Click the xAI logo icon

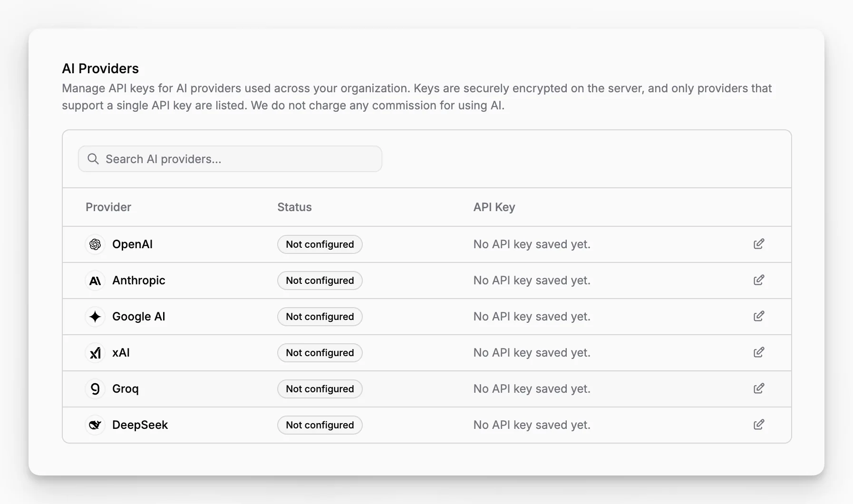(x=95, y=353)
